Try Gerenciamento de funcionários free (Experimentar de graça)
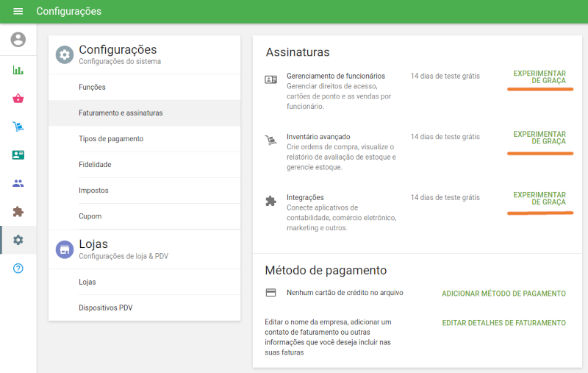Image resolution: width=588 pixels, height=373 pixels. [539, 77]
